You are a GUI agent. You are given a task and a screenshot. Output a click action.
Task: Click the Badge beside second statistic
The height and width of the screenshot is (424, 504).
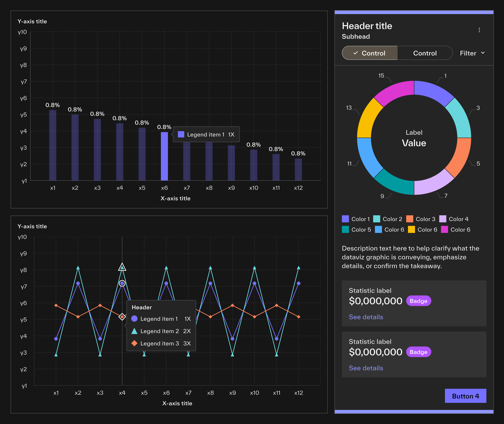[x=418, y=352]
